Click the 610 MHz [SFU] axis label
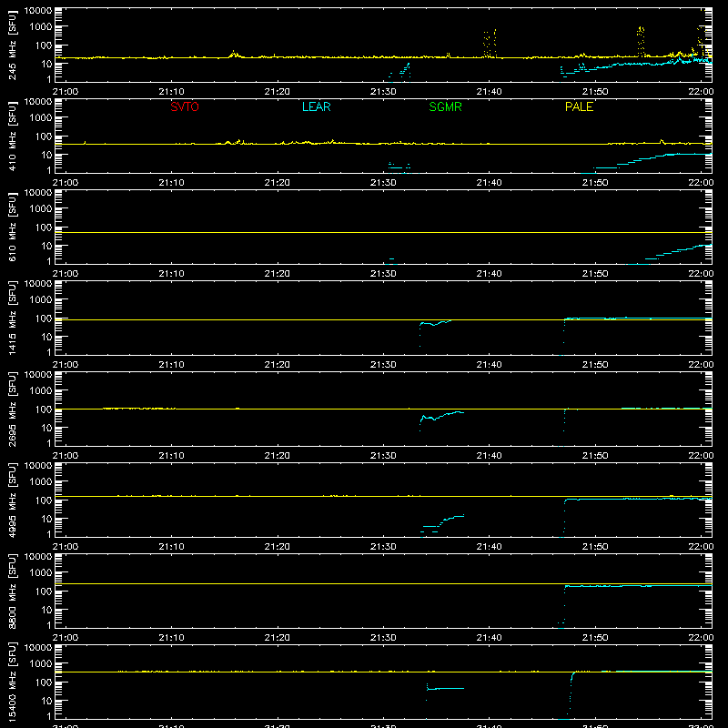This screenshot has height=728, width=728. click(x=12, y=227)
